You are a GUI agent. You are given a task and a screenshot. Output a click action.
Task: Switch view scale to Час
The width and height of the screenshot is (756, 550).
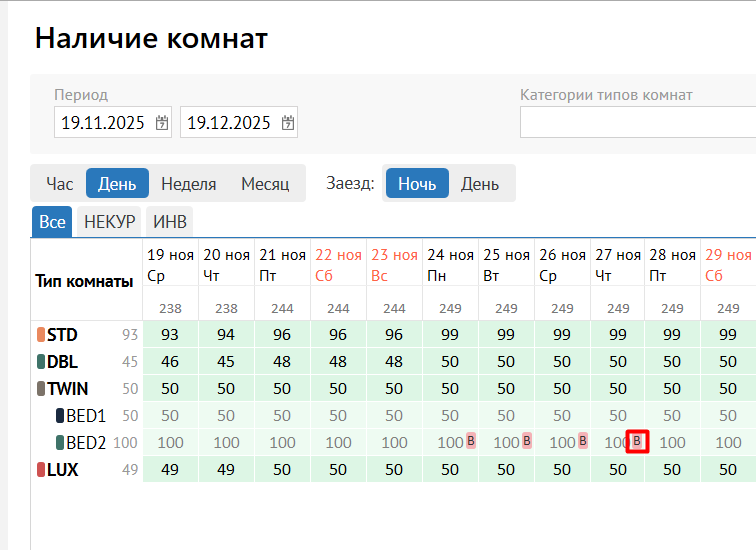click(x=59, y=184)
